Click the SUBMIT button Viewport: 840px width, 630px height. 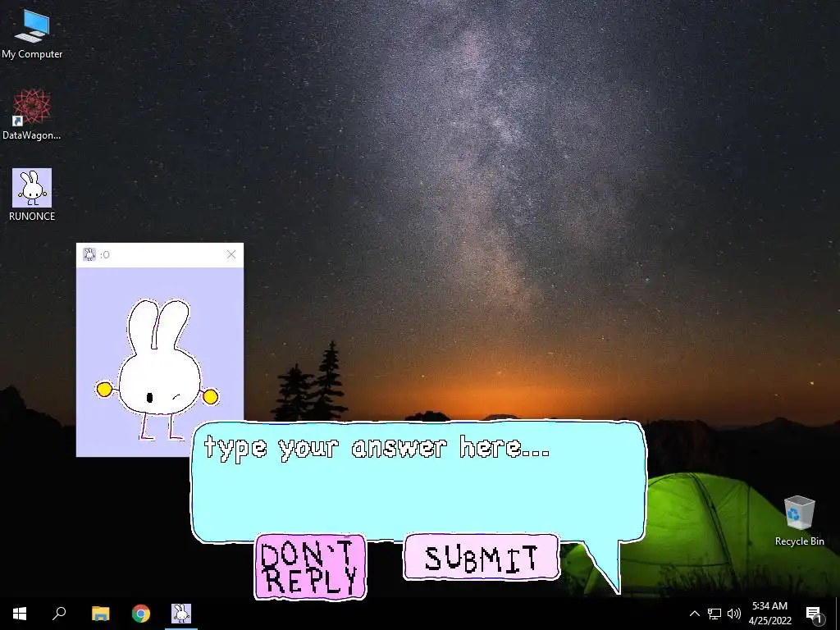pyautogui.click(x=481, y=557)
